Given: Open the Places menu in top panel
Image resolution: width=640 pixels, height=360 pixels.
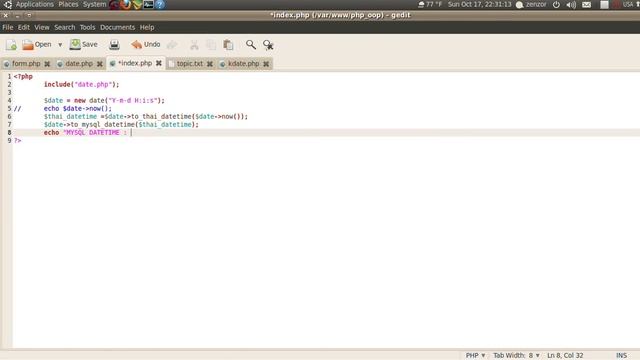Looking at the screenshot, I should [x=68, y=4].
